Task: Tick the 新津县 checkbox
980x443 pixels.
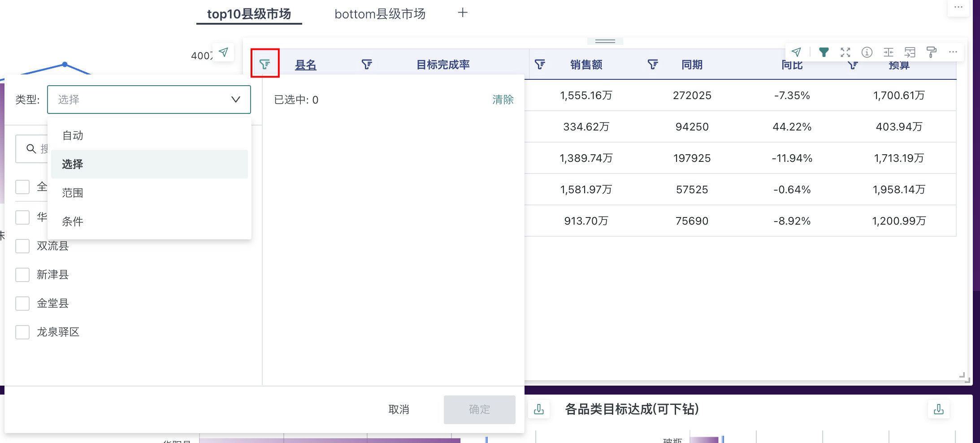Action: 22,275
